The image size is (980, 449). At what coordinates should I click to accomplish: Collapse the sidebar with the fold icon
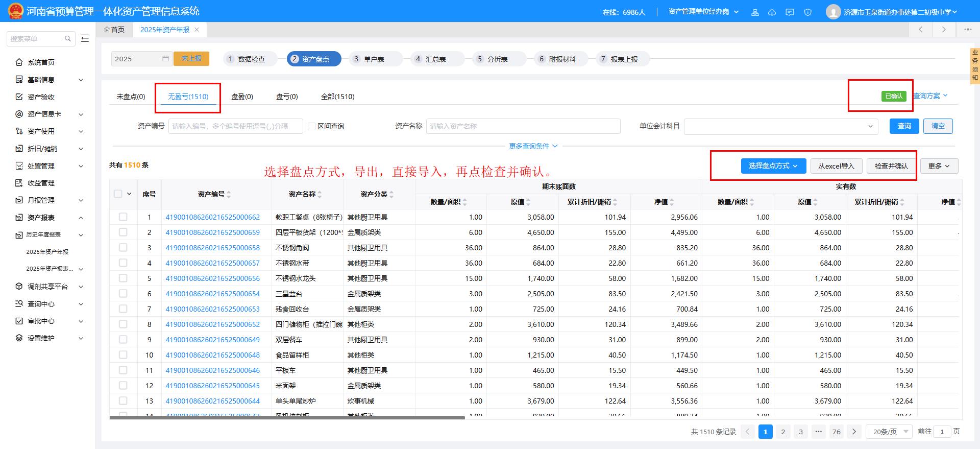tap(85, 38)
